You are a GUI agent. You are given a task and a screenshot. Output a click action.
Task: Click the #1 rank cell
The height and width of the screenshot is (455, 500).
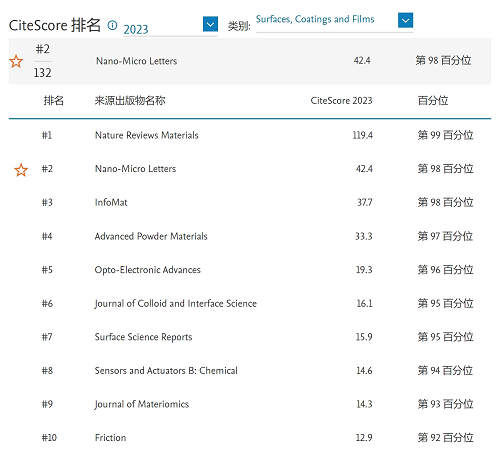pos(47,135)
